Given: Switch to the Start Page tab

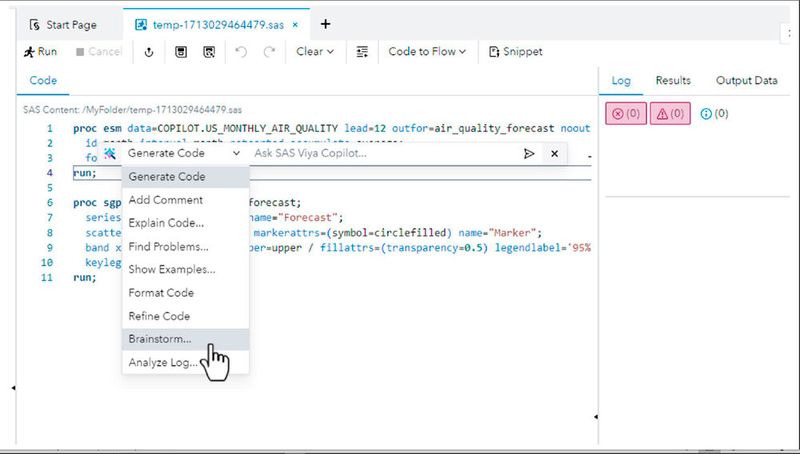Looking at the screenshot, I should [x=63, y=25].
